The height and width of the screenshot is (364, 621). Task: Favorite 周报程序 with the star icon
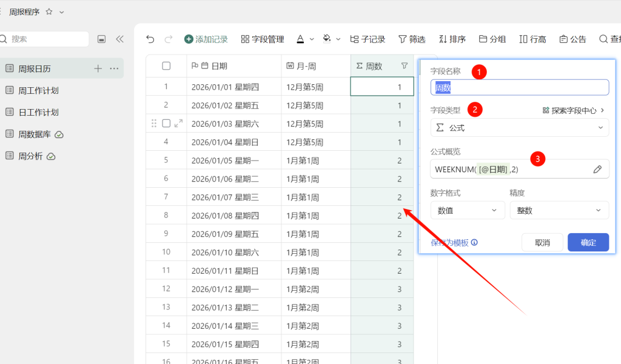[49, 12]
